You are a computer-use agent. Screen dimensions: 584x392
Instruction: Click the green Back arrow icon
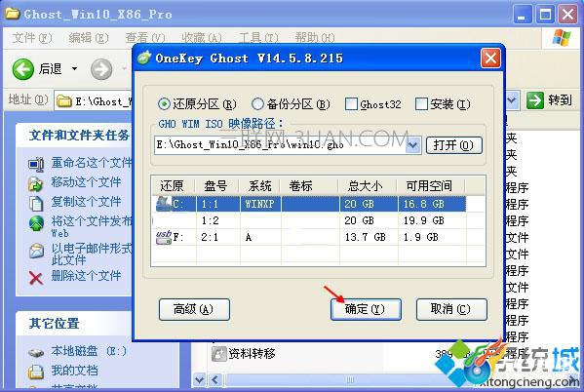pos(23,69)
